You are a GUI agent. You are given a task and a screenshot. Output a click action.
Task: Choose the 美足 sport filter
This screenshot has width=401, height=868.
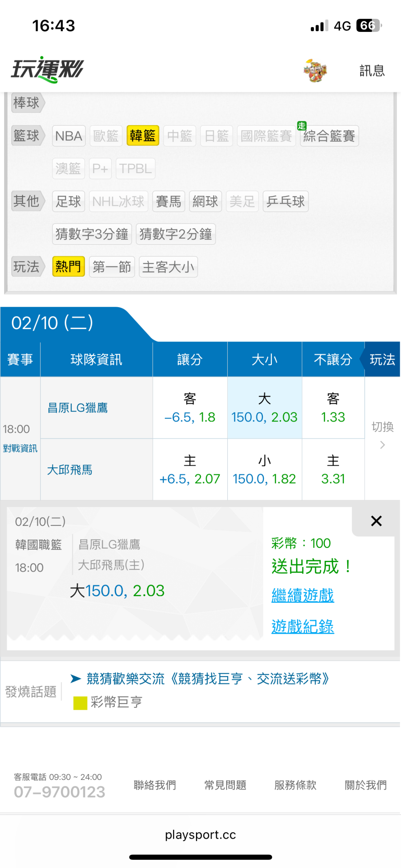pos(242,201)
